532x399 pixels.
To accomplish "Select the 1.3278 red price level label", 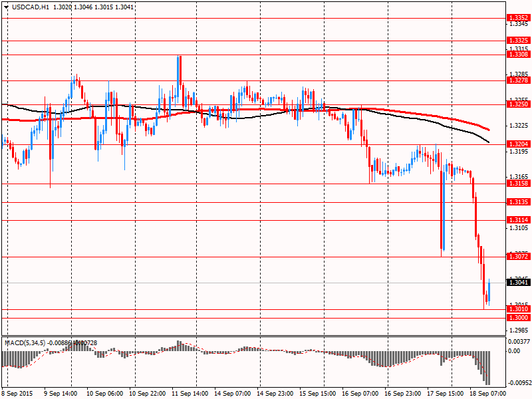I will pos(519,80).
